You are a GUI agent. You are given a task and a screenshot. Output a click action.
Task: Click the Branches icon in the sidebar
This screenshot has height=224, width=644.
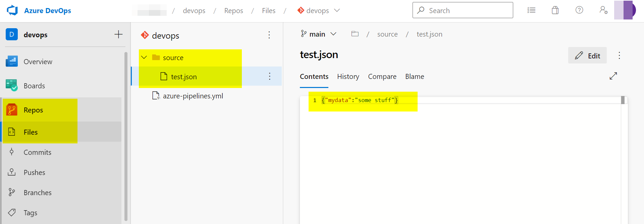pyautogui.click(x=12, y=192)
